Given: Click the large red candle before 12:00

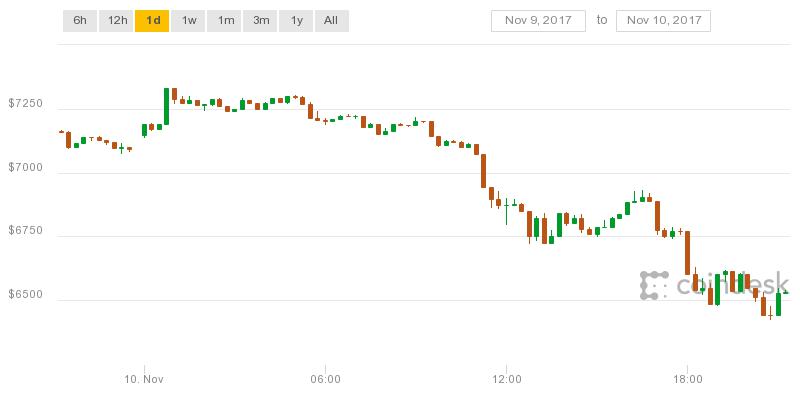Looking at the screenshot, I should pos(482,171).
